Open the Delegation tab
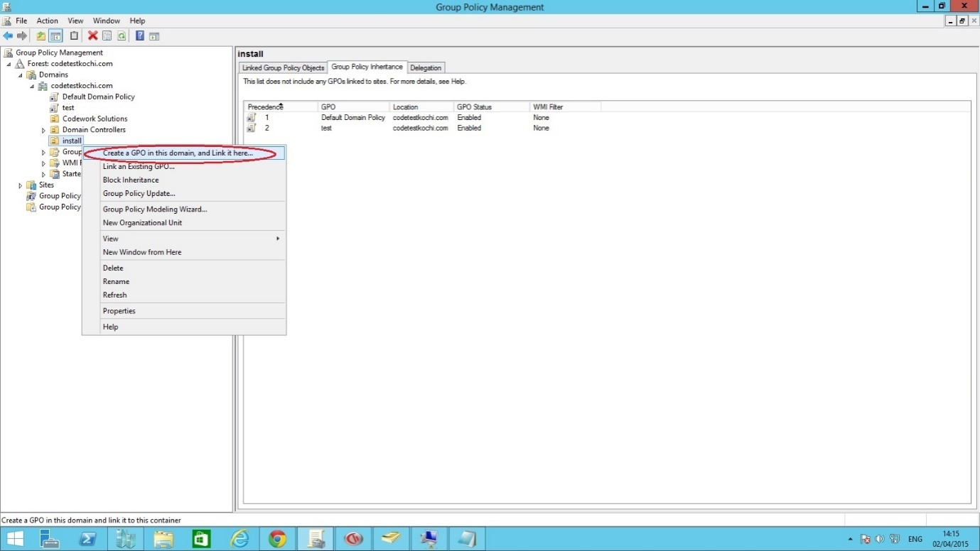The width and height of the screenshot is (980, 551). (x=426, y=67)
